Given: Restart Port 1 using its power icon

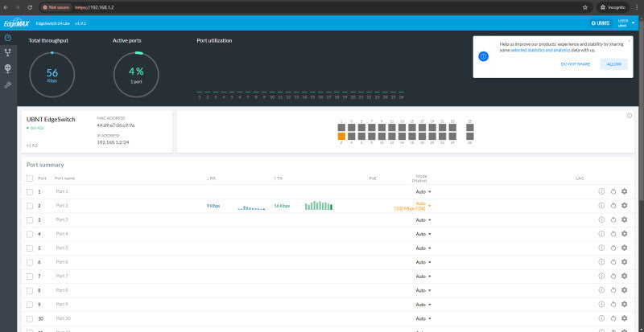Looking at the screenshot, I should coord(613,191).
